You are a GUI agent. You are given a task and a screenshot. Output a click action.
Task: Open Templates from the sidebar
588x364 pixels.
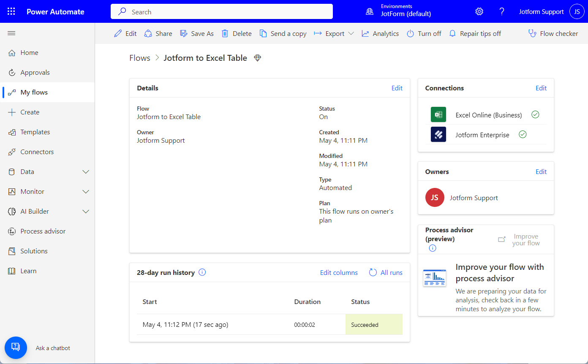(35, 132)
